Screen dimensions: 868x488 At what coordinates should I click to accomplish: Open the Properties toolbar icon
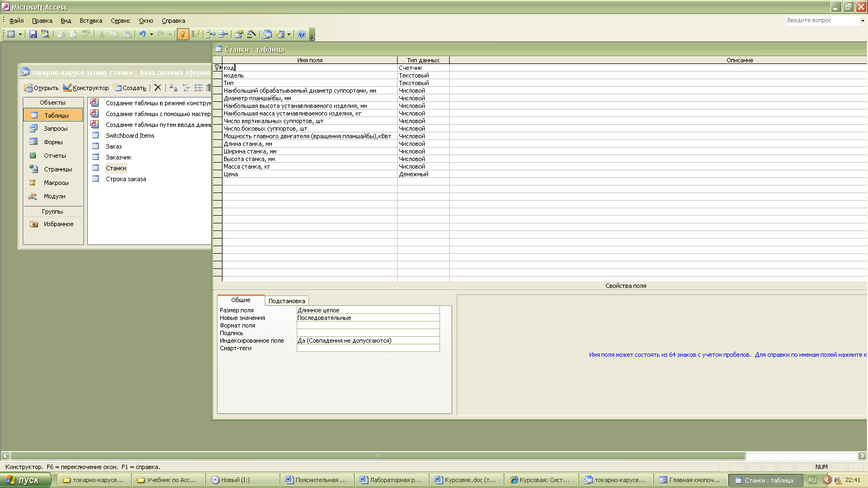click(x=239, y=34)
